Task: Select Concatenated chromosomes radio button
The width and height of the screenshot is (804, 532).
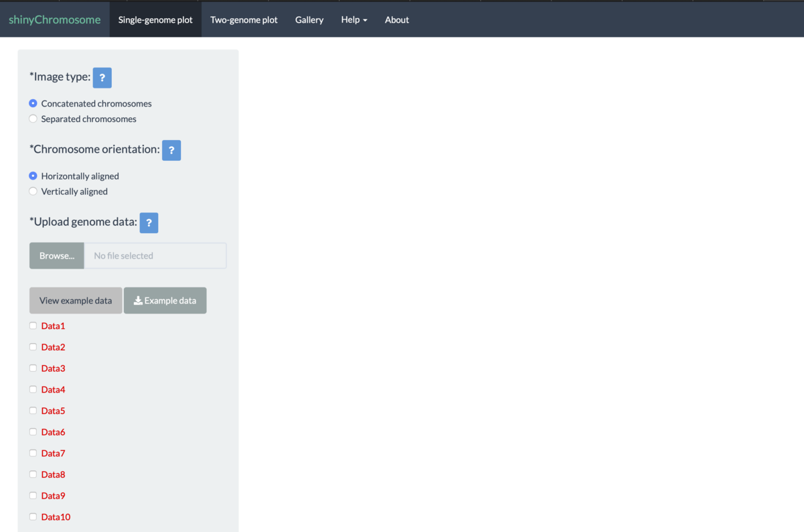Action: pyautogui.click(x=33, y=104)
